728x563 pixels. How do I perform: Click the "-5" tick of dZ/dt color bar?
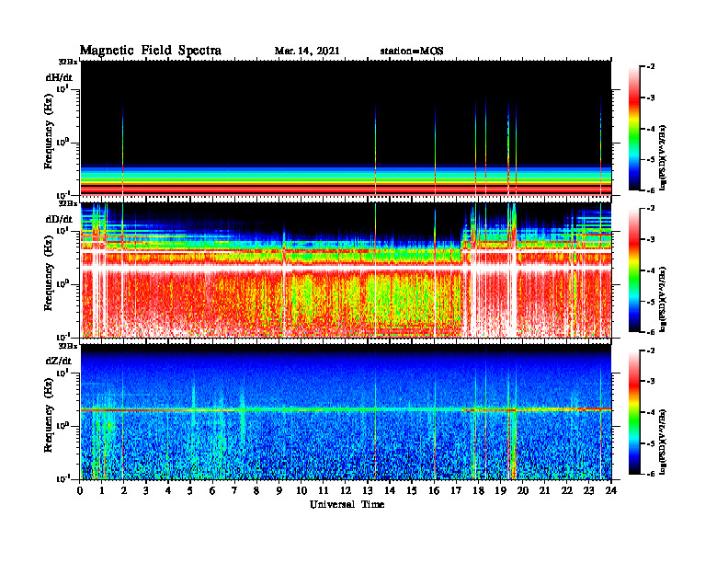[651, 443]
